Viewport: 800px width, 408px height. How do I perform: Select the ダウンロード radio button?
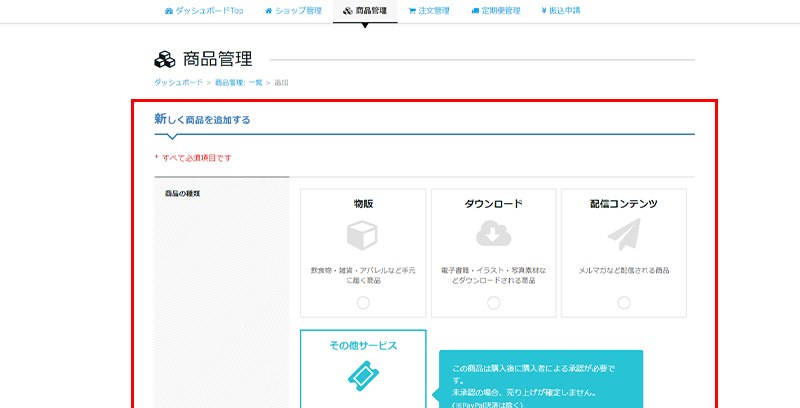point(493,302)
